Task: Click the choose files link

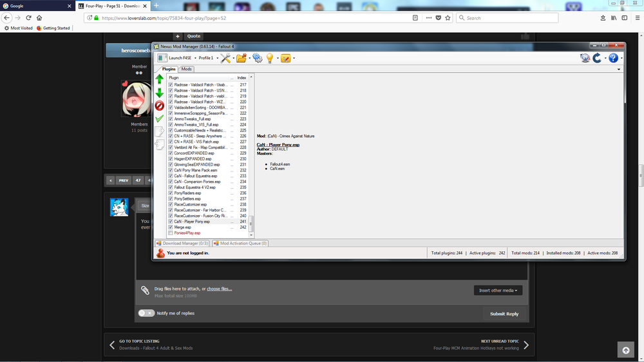Action: [x=220, y=289]
